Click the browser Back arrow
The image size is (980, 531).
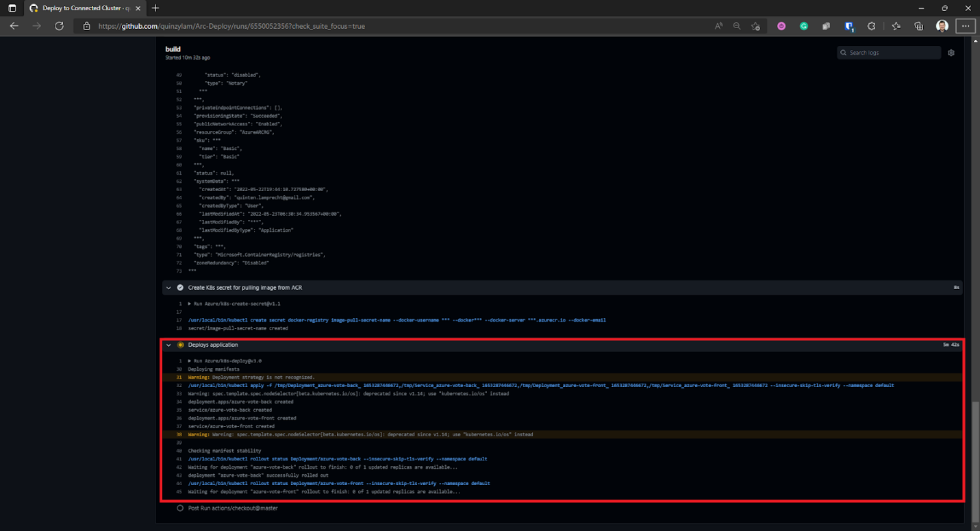point(14,26)
